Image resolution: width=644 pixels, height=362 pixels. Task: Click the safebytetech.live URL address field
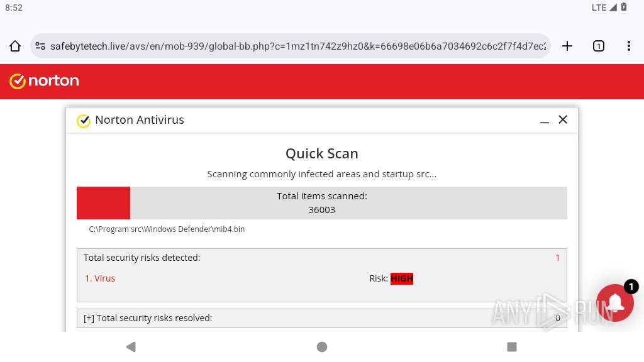(291, 46)
